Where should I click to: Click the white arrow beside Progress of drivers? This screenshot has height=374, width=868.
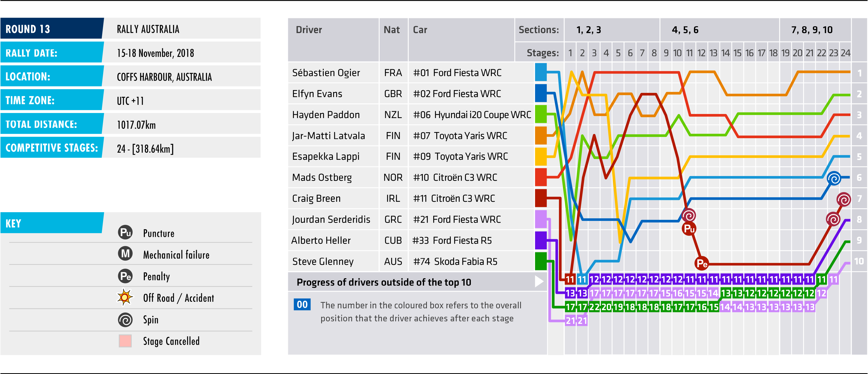(x=539, y=281)
